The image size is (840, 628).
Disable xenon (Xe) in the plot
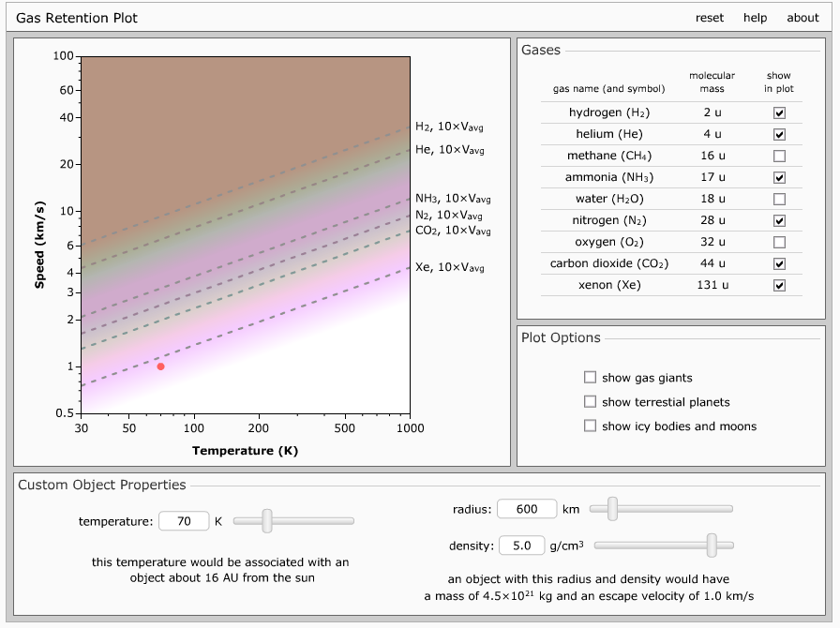tap(778, 285)
